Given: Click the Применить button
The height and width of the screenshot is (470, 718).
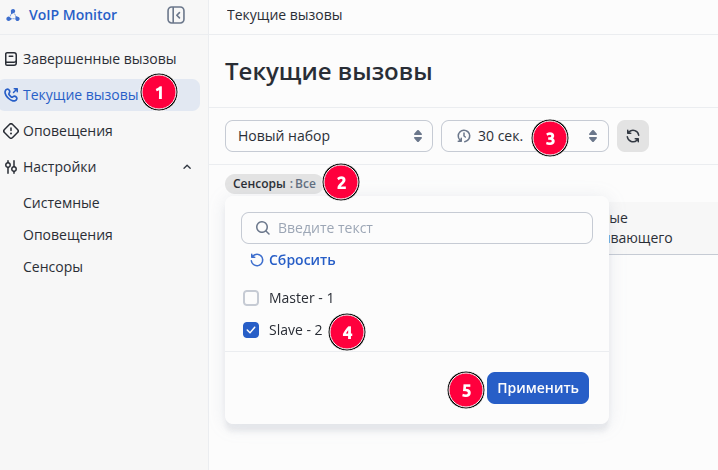Looking at the screenshot, I should (x=537, y=388).
